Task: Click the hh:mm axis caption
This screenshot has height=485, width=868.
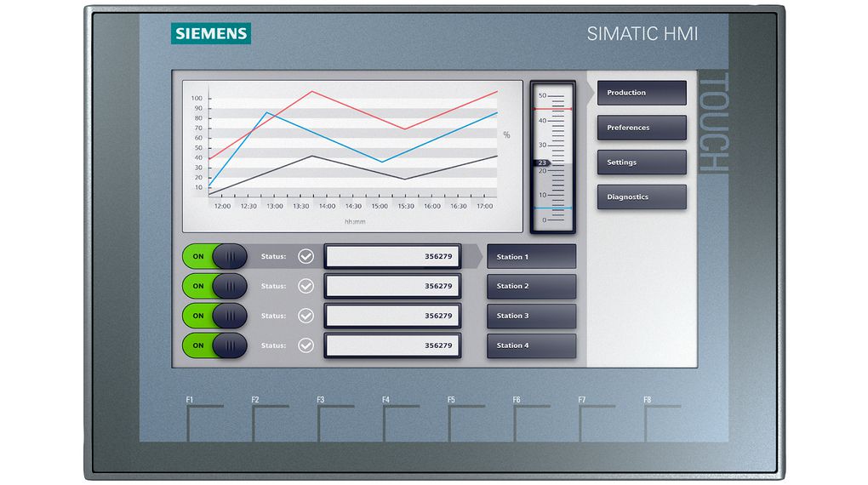Action: click(x=355, y=221)
